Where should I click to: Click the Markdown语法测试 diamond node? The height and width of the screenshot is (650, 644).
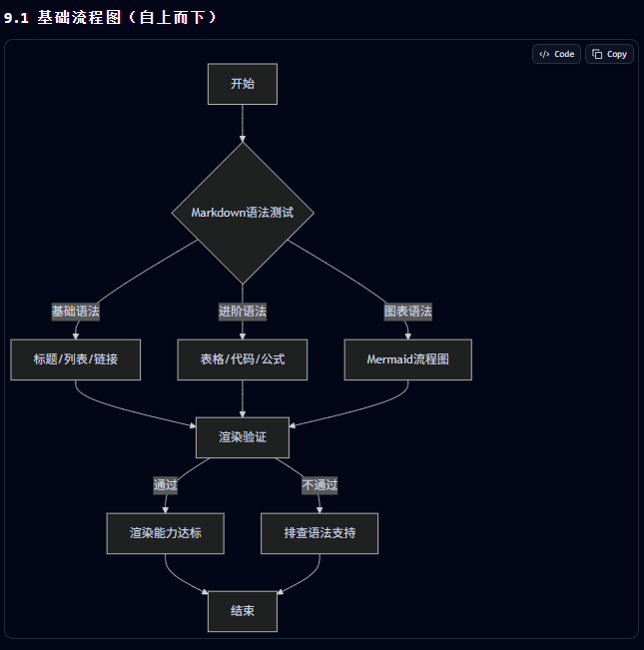[243, 213]
